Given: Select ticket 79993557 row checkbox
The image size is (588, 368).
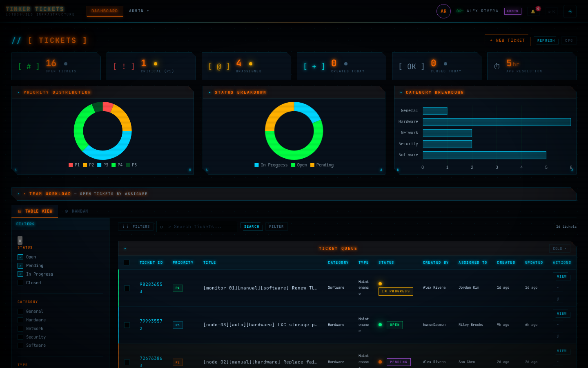Looking at the screenshot, I should (127, 325).
